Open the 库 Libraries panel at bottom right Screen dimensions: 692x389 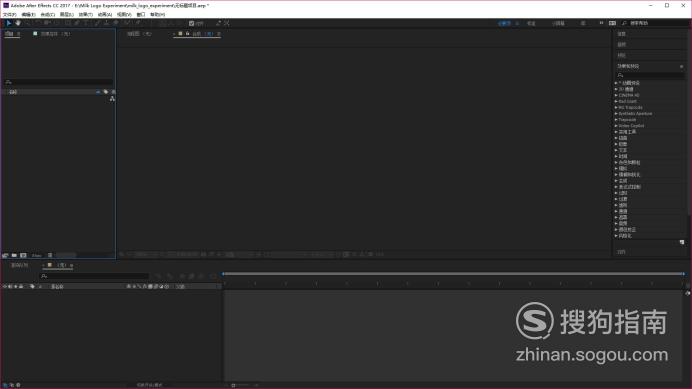(621, 252)
